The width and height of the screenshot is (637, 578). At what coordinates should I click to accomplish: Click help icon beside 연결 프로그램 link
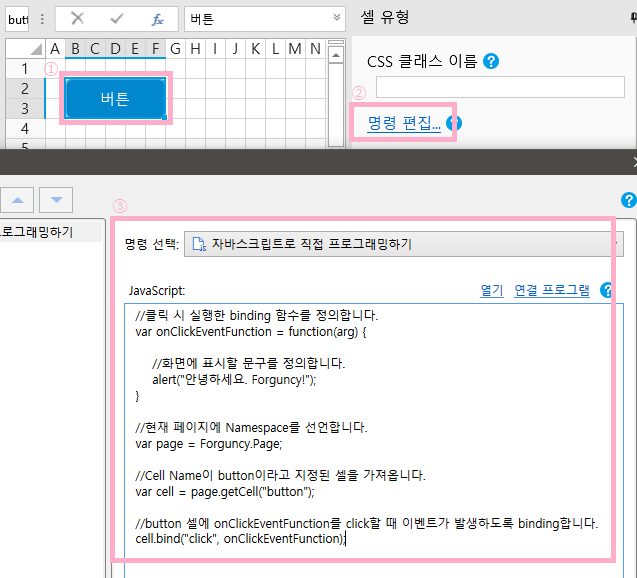(x=607, y=290)
